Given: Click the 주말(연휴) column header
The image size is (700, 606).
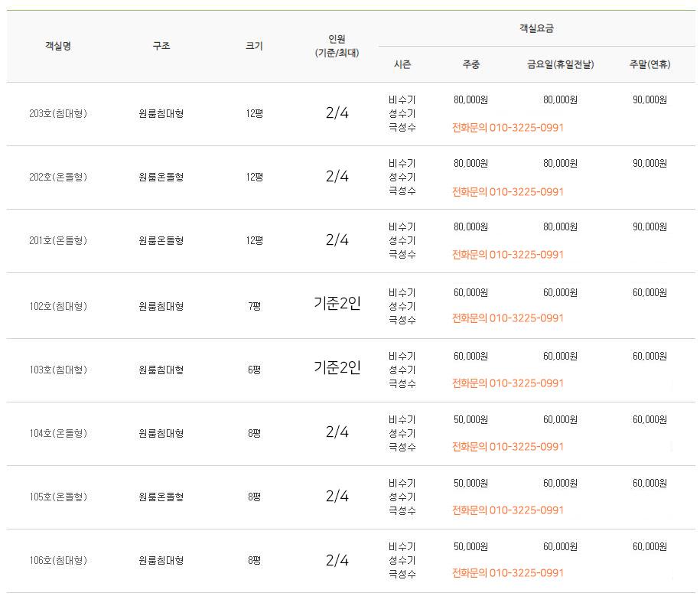Looking at the screenshot, I should point(650,64).
